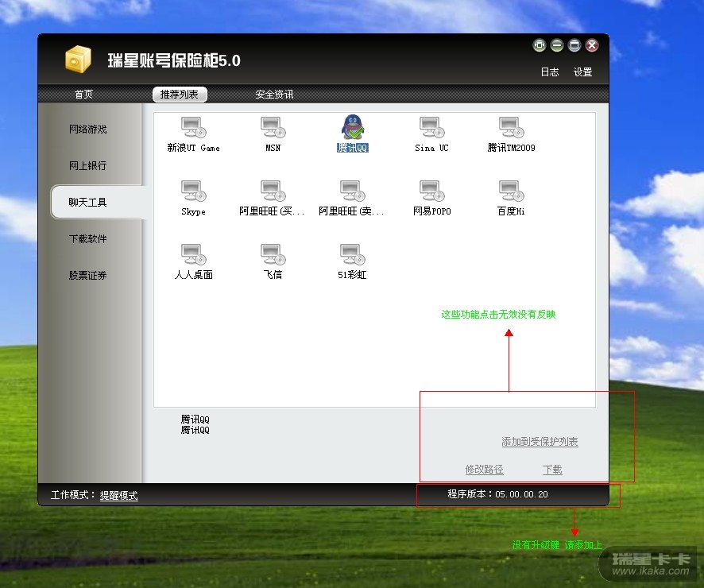Switch to the 推荐列表 tab
The height and width of the screenshot is (588, 704).
tap(180, 95)
